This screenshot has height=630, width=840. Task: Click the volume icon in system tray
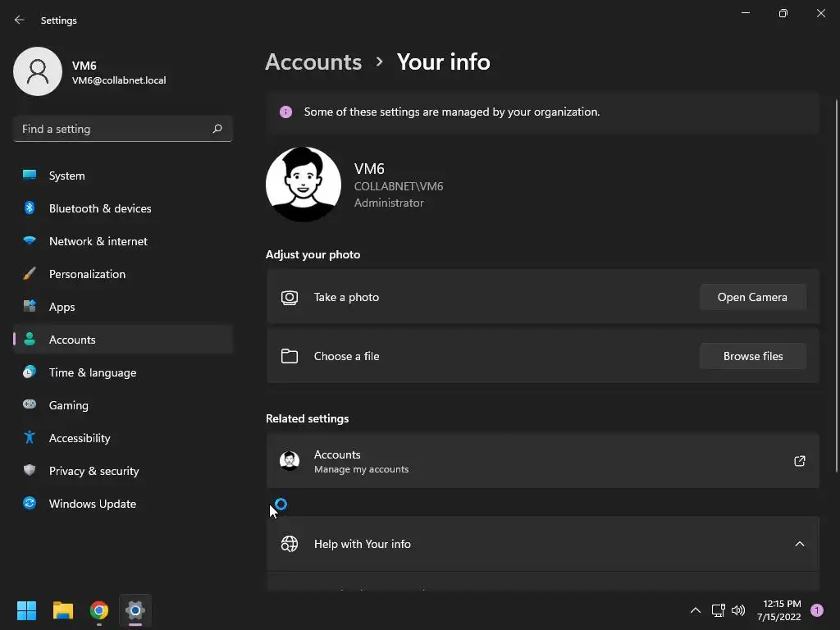coord(738,610)
